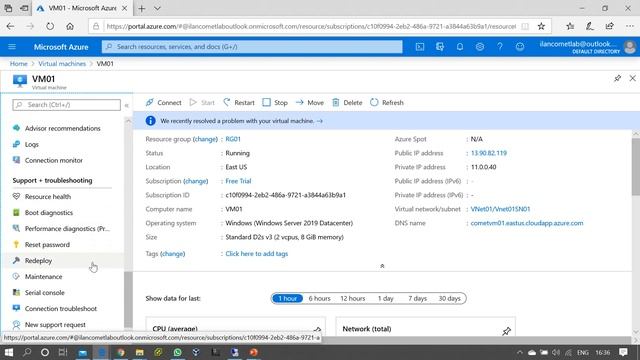The image size is (640, 360).
Task: Add page to browser favorites star
Action: point(541,26)
